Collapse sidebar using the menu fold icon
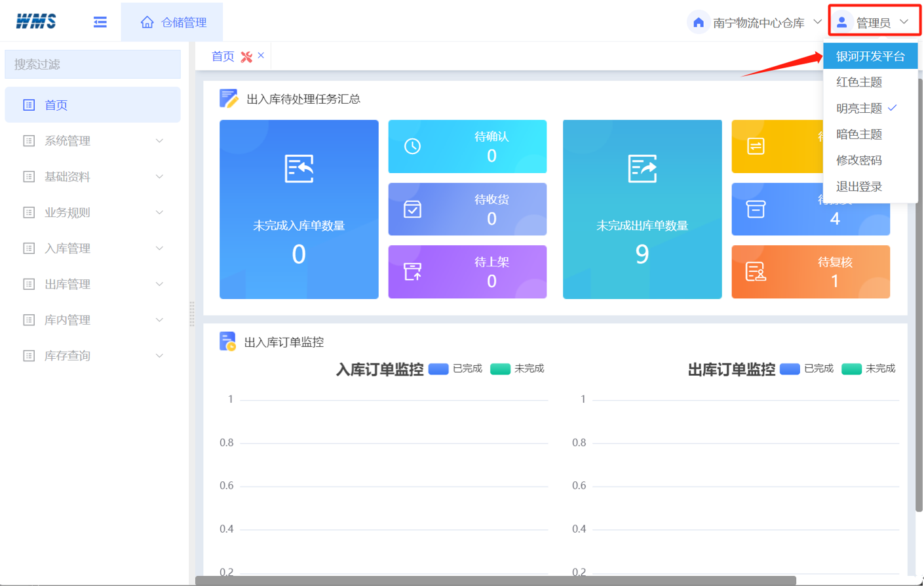 (100, 22)
